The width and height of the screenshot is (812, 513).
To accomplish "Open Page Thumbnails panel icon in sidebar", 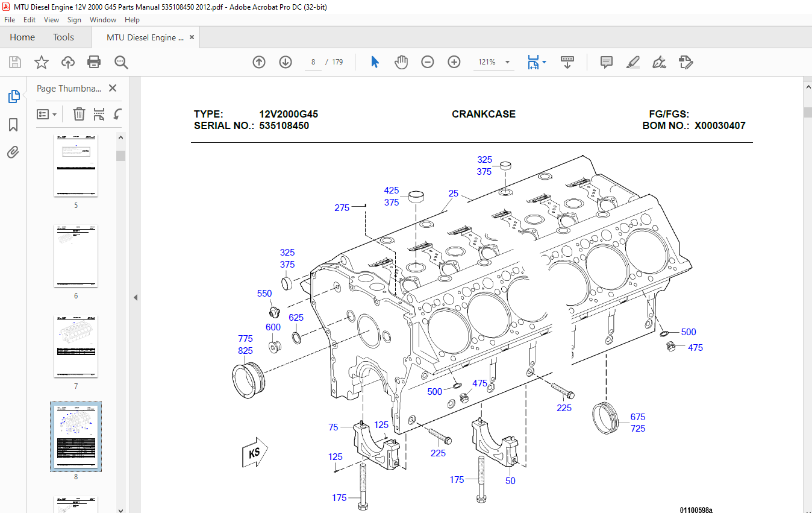I will click(13, 96).
